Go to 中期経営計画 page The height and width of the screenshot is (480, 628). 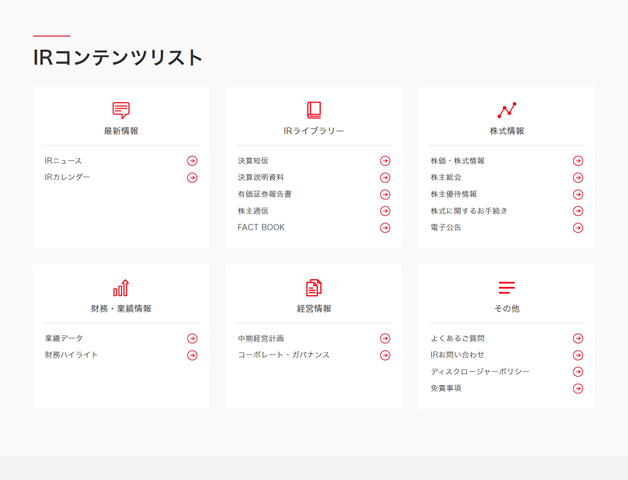tap(261, 339)
